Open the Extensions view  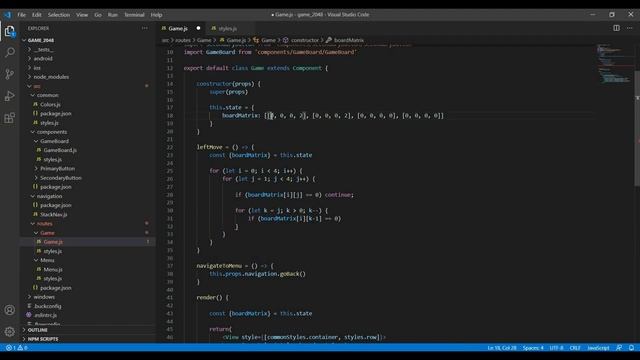9,118
